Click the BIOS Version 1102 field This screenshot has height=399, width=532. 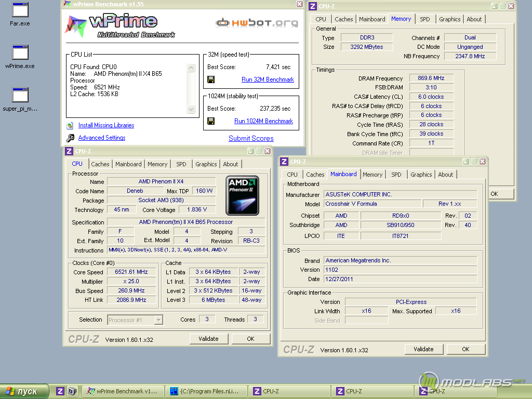401,270
